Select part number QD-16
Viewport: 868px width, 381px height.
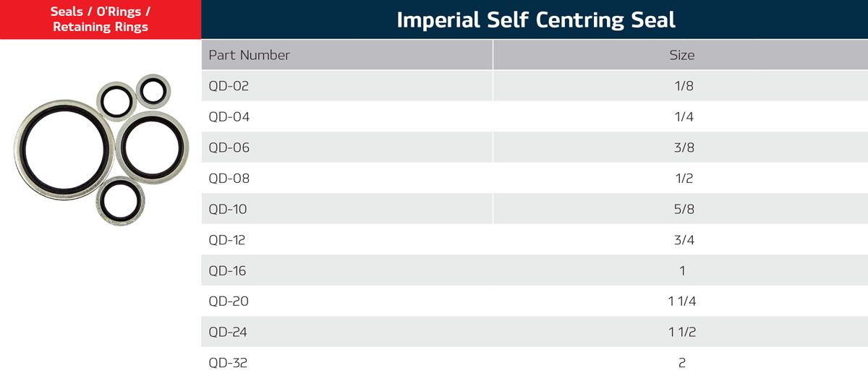(228, 271)
